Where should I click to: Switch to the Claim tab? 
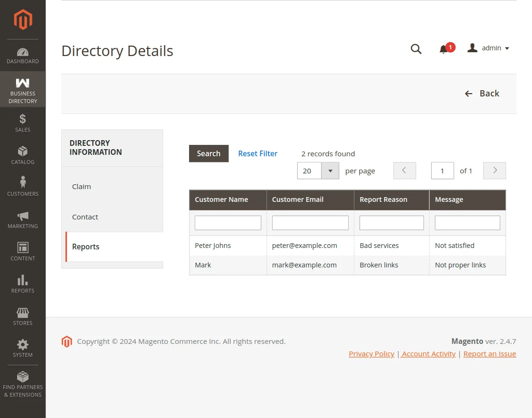click(81, 186)
